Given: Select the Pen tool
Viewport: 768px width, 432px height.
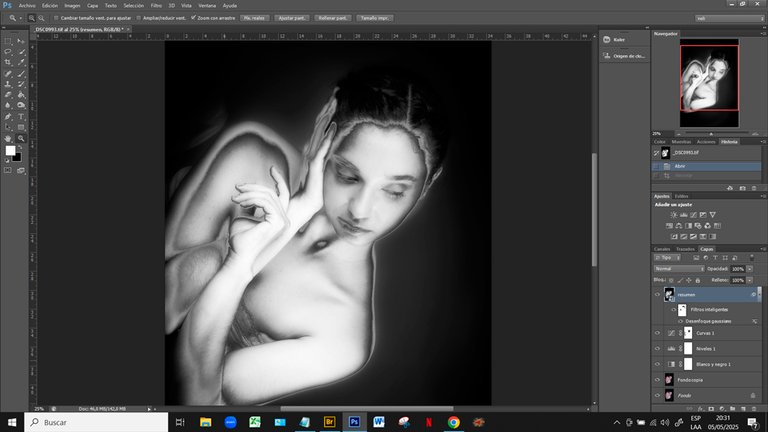Looking at the screenshot, I should (x=8, y=117).
